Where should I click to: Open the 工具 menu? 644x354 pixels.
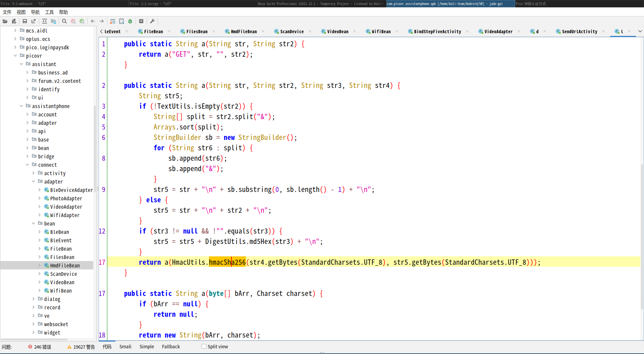point(49,12)
